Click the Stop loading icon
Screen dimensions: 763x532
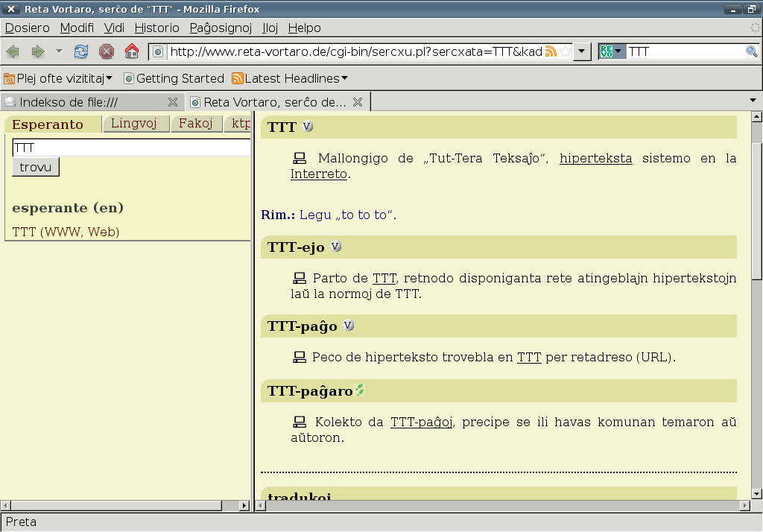[107, 51]
